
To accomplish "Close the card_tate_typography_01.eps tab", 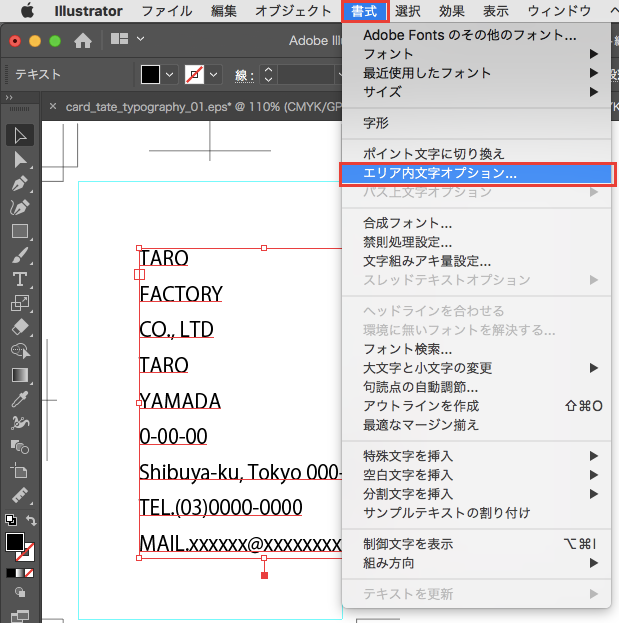I will point(52,106).
